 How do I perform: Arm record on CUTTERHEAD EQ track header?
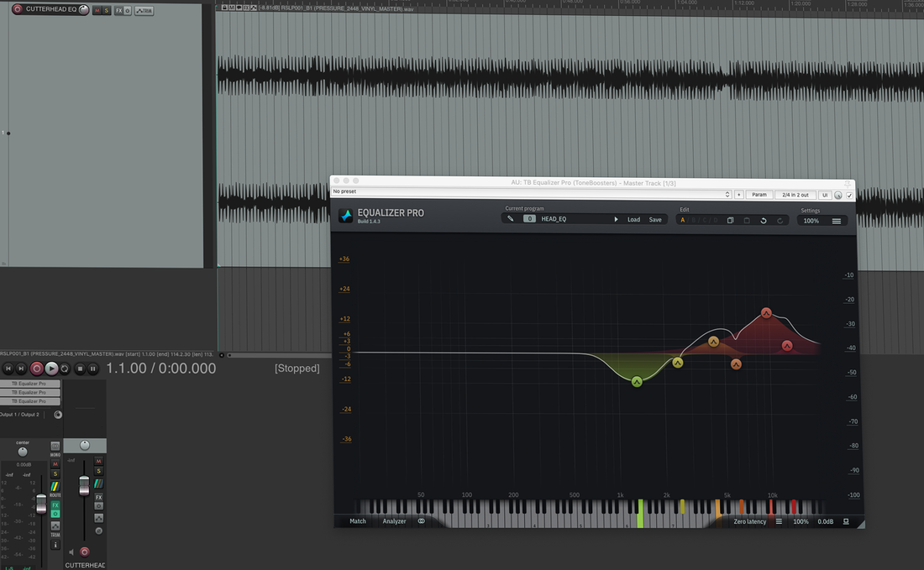(x=18, y=9)
